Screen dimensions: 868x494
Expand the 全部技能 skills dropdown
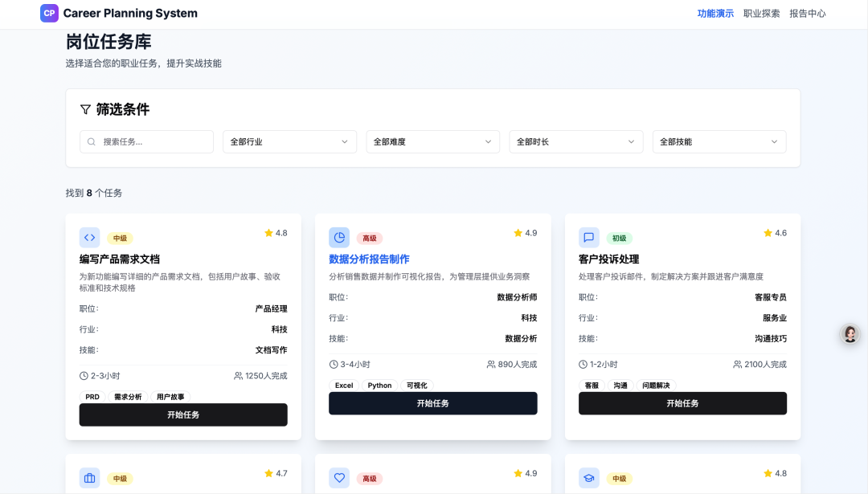719,141
